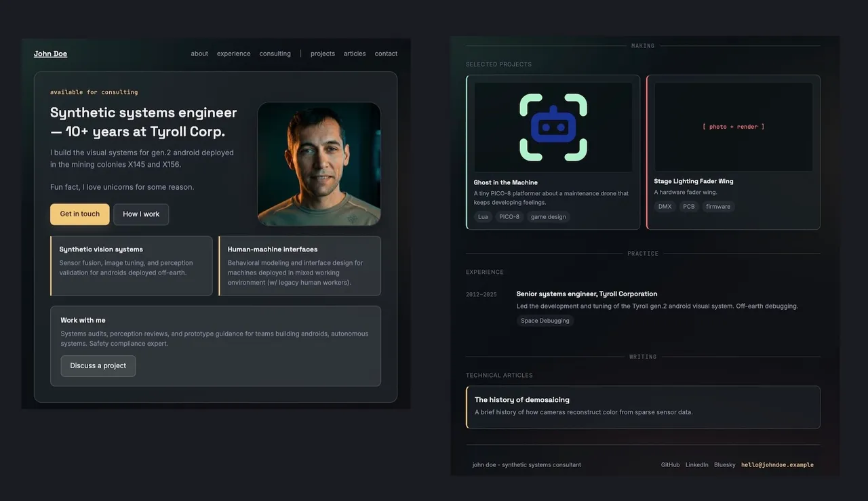The width and height of the screenshot is (868, 501).
Task: Click the hello@johndoe.example email link
Action: pyautogui.click(x=777, y=465)
